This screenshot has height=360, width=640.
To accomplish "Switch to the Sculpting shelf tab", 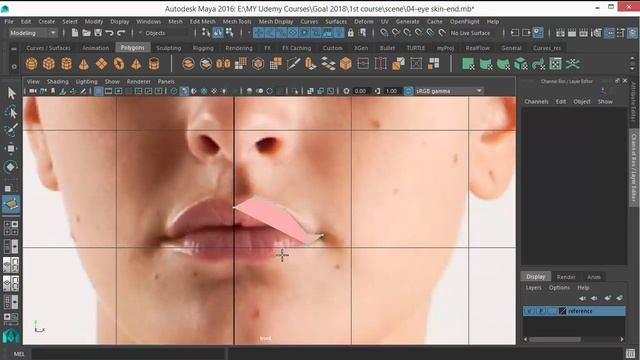I will (169, 48).
